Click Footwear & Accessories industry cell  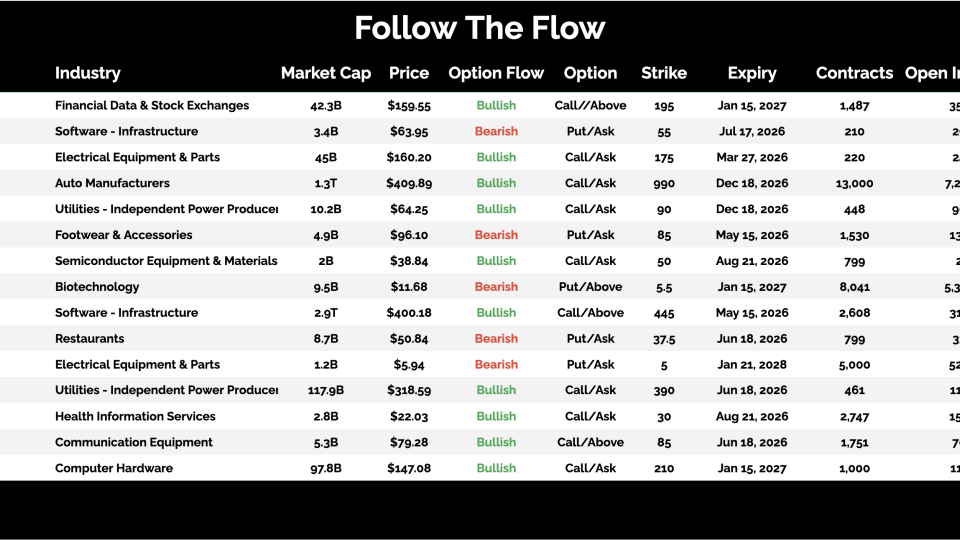pos(124,235)
